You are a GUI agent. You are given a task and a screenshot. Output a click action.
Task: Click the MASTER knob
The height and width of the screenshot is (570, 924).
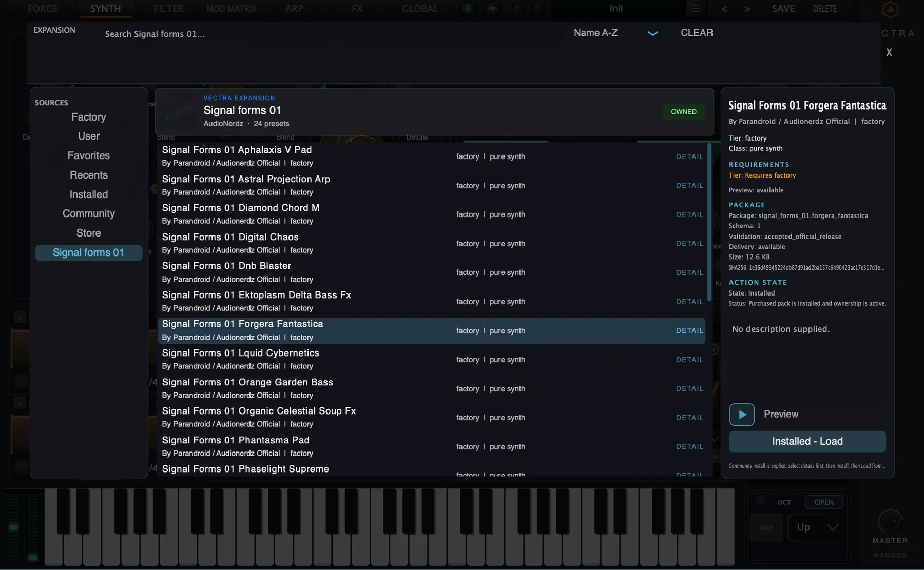click(x=890, y=522)
